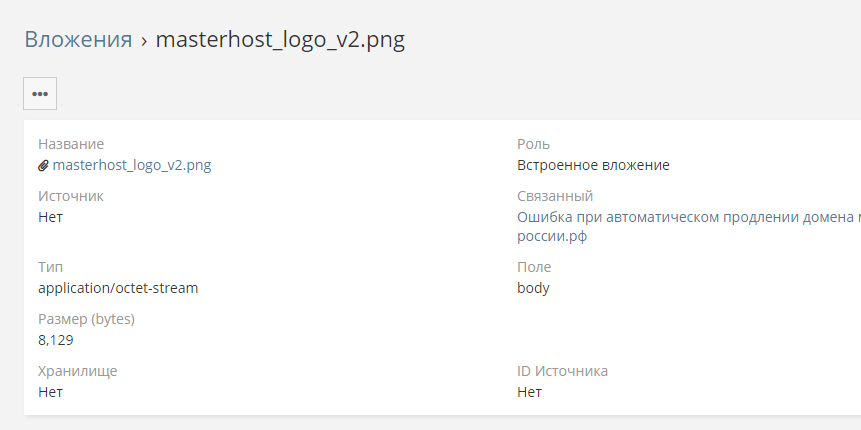Click the Нет value under Источник
The width and height of the screenshot is (861, 430).
click(x=50, y=217)
